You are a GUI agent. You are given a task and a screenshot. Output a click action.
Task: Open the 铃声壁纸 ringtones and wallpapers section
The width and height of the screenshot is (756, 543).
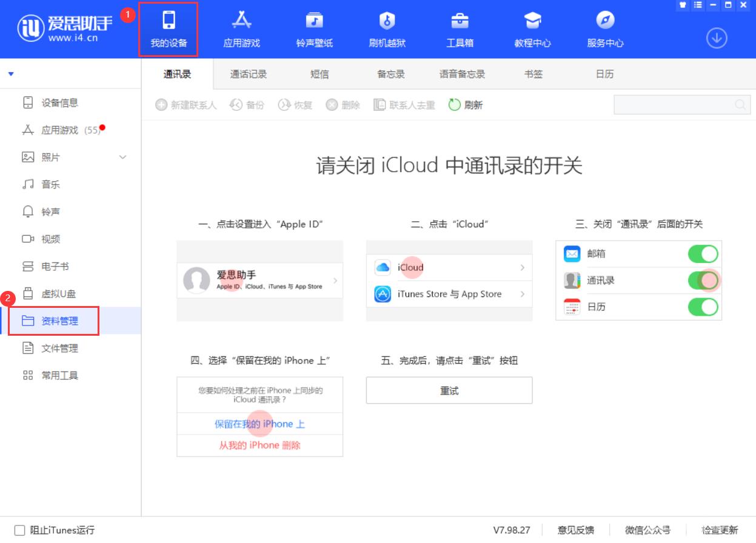313,28
